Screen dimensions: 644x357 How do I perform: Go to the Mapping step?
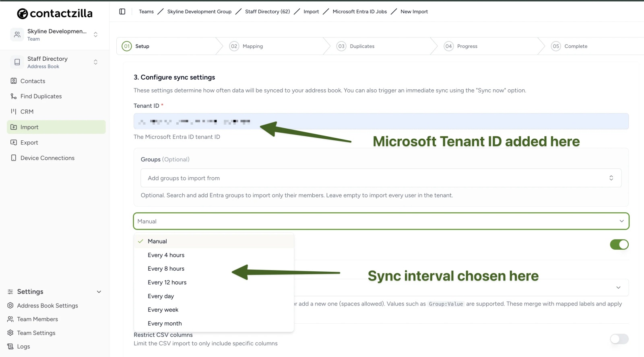tap(246, 46)
